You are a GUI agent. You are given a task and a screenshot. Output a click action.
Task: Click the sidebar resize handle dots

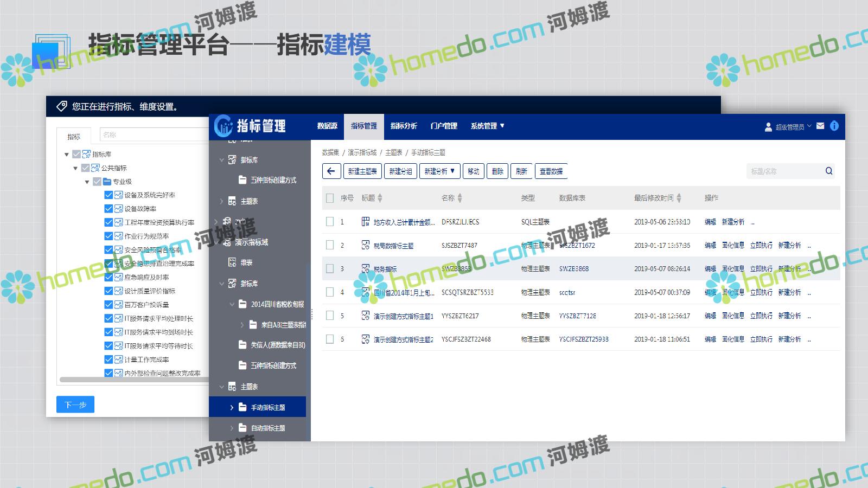click(311, 314)
